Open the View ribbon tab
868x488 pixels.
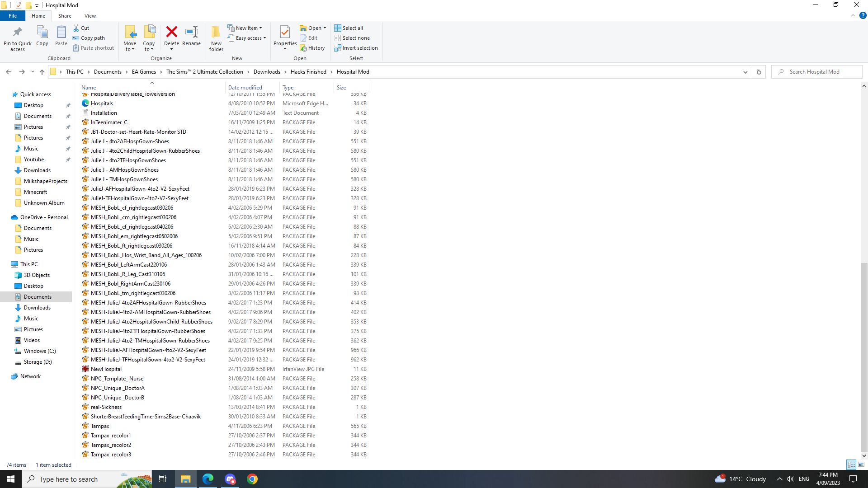[90, 16]
